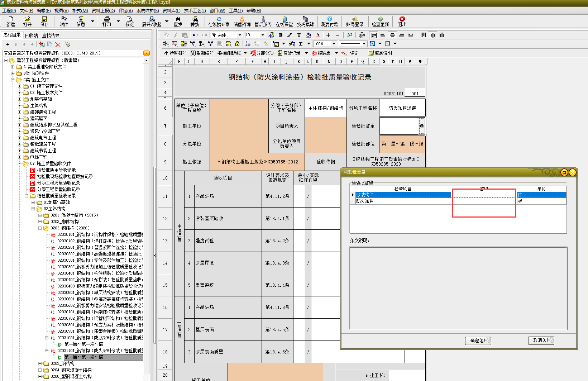Click 取消(C) button in 检验批容量 dialog
Screen dimensions: 588x381
pyautogui.click(x=541, y=340)
